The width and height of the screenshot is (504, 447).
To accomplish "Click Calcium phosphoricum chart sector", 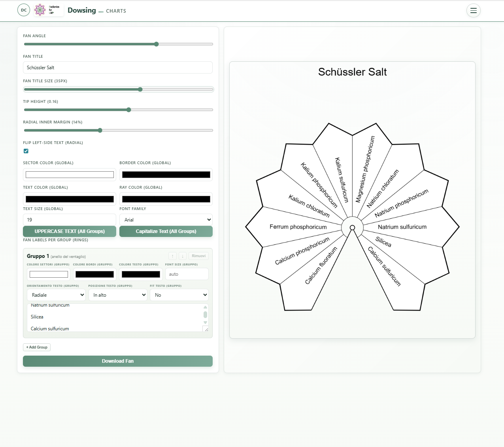I will (x=302, y=251).
